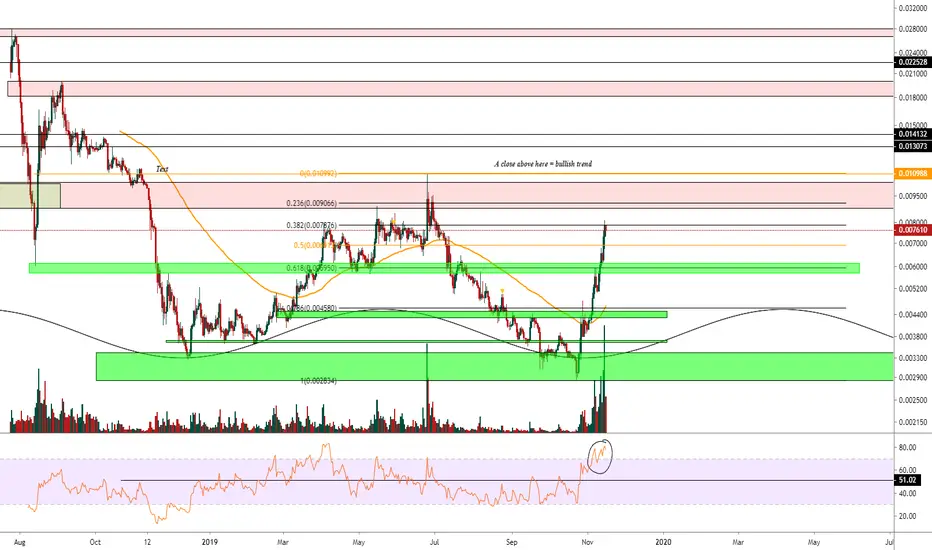Click the 0.006000 price axis tick
Viewport: 932px width, 550px height.
pos(912,266)
